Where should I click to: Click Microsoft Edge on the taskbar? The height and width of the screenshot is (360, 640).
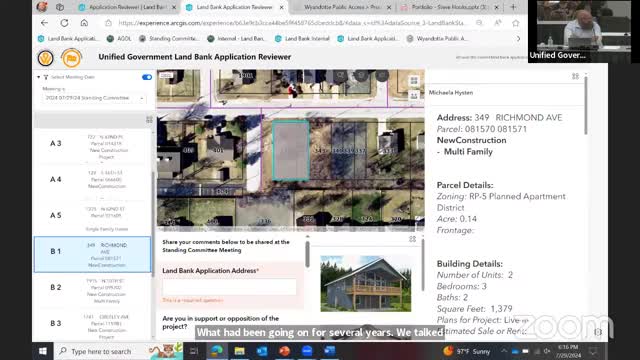click(217, 351)
